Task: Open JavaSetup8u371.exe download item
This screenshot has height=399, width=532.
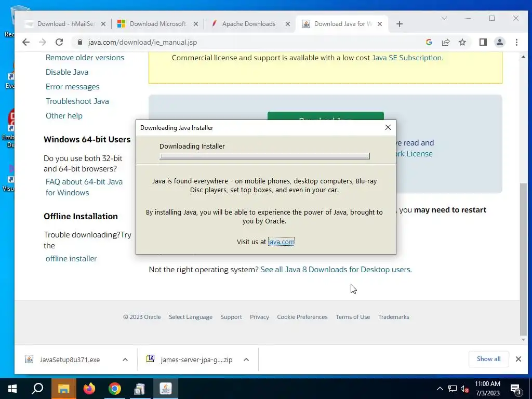Action: pos(70,360)
